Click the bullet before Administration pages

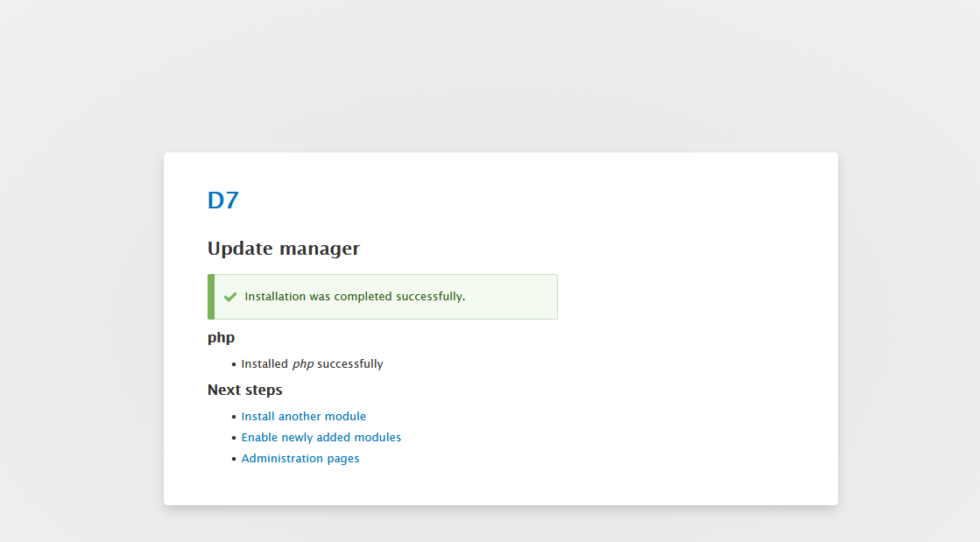(234, 459)
